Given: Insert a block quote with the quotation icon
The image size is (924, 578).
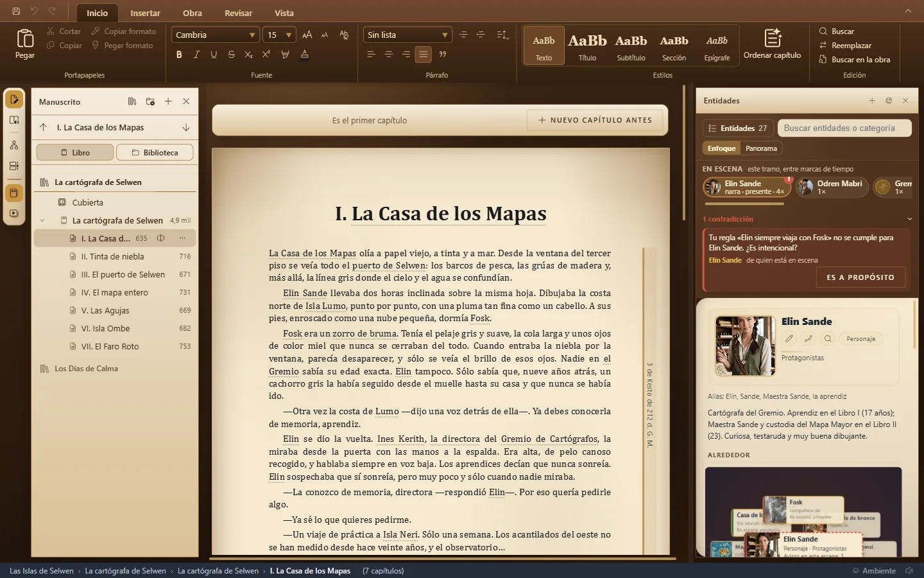Looking at the screenshot, I should pos(443,55).
